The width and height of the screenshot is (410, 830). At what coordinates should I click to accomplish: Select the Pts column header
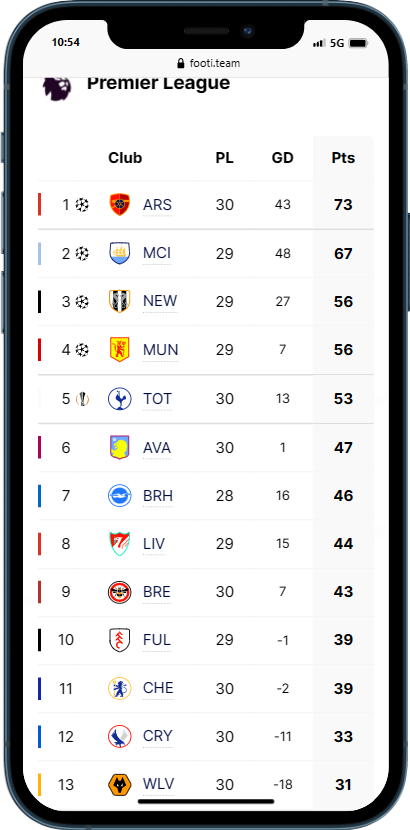tap(343, 158)
